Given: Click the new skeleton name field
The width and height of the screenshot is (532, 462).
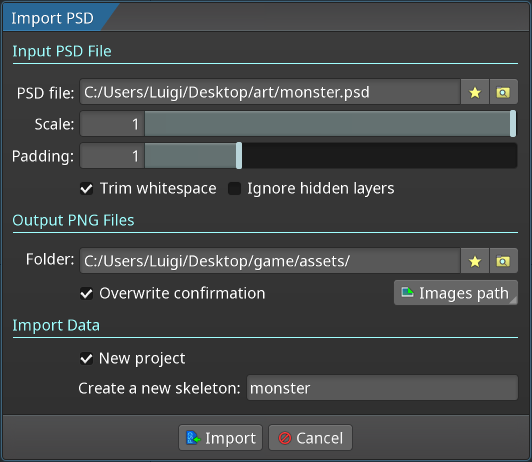Looking at the screenshot, I should (x=382, y=388).
